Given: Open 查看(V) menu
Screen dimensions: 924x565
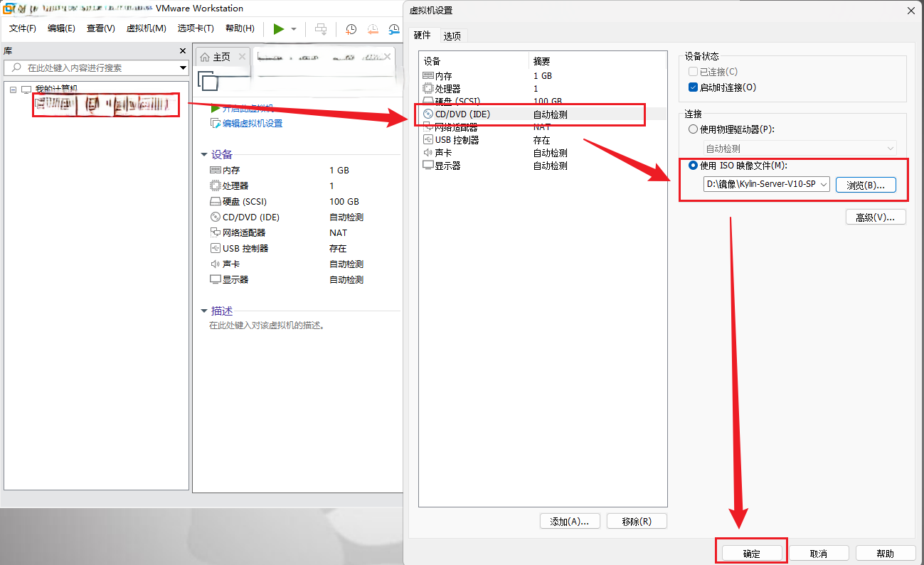Looking at the screenshot, I should pyautogui.click(x=101, y=28).
